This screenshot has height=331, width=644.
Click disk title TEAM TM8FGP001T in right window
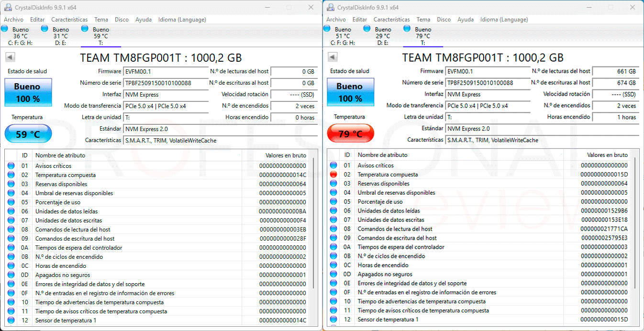pos(483,58)
